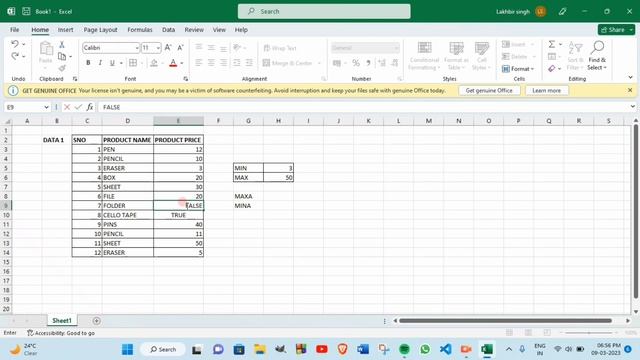This screenshot has height=360, width=640.
Task: Click the horizontal scrollbar
Action: (505, 321)
